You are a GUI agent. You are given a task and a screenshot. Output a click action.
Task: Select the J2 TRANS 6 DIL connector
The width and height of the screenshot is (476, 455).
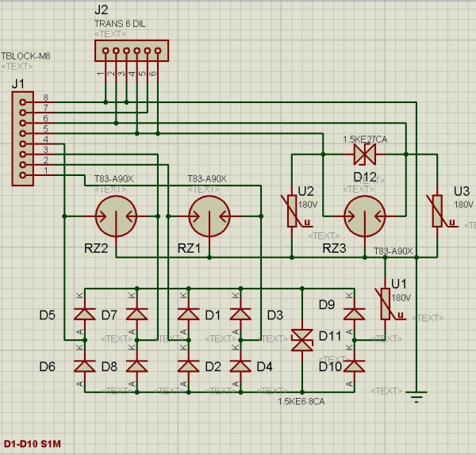coord(130,52)
